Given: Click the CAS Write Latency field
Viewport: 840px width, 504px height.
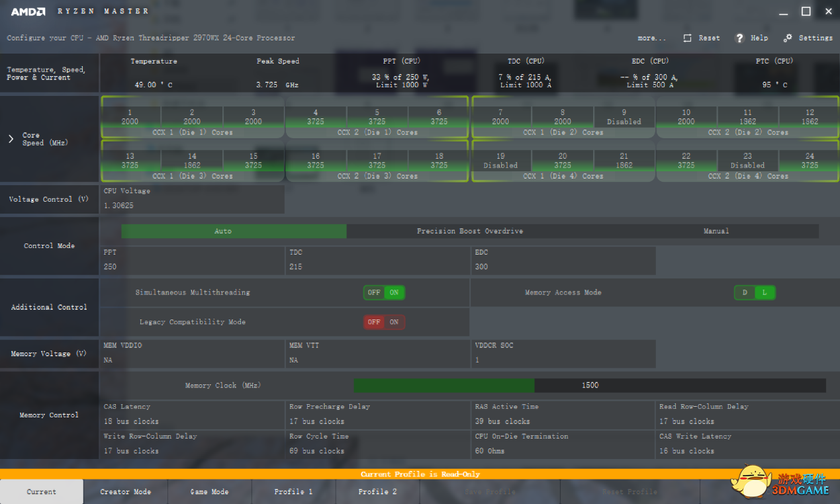Looking at the screenshot, I should [749, 444].
